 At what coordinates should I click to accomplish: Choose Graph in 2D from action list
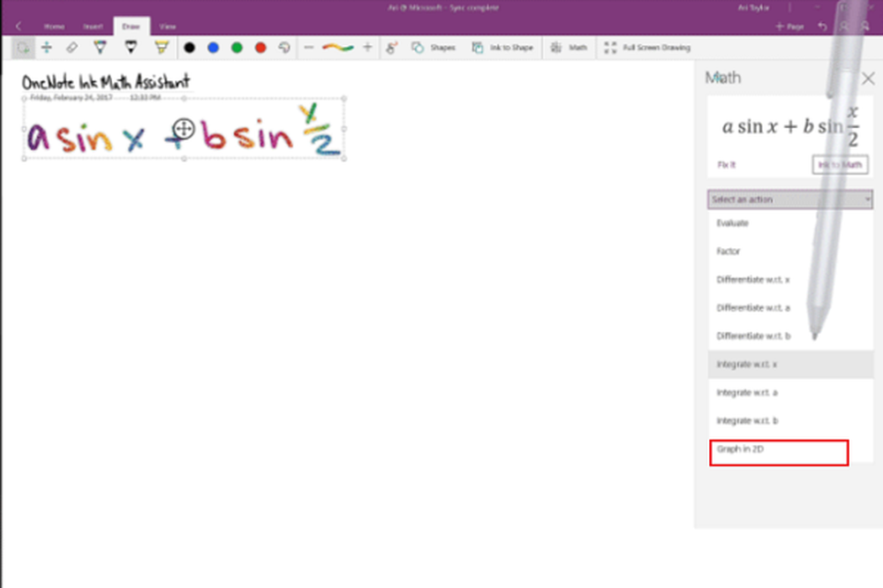(x=778, y=450)
